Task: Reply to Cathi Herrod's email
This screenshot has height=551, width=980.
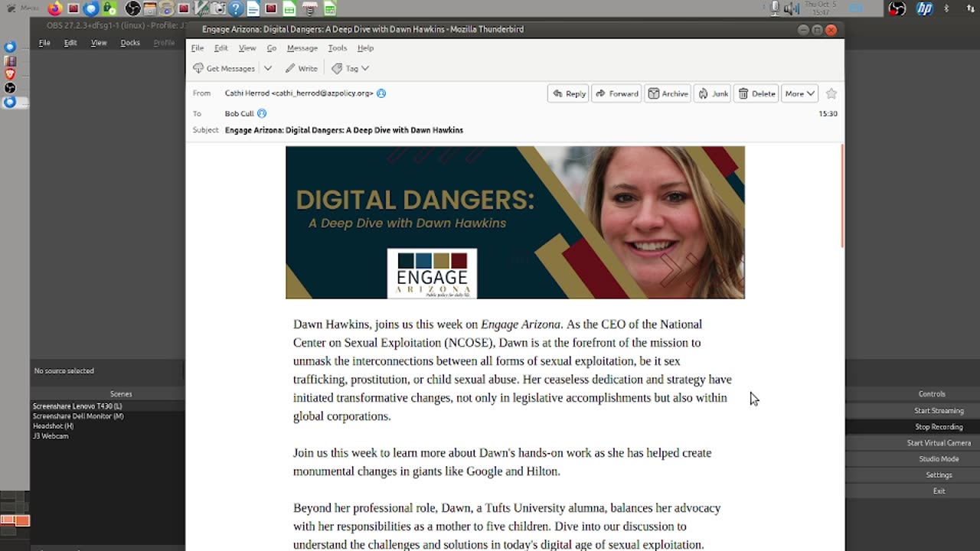Action: pos(569,93)
